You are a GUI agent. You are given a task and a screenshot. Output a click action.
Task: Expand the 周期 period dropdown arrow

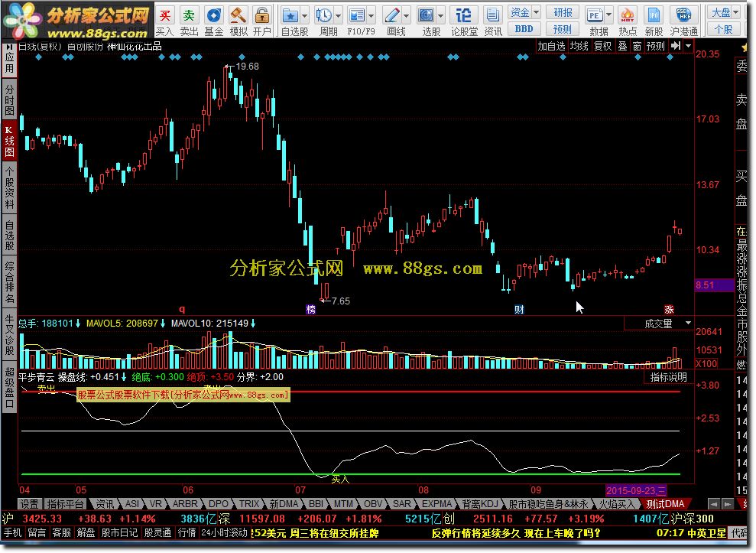click(x=338, y=16)
